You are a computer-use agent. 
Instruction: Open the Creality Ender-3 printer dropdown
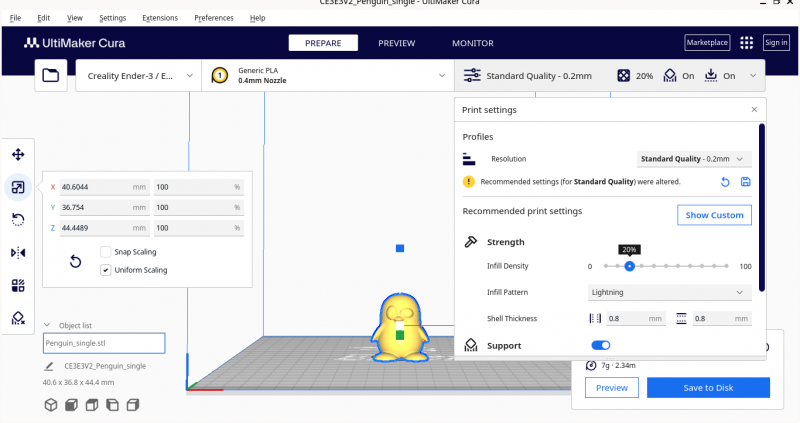click(x=138, y=76)
